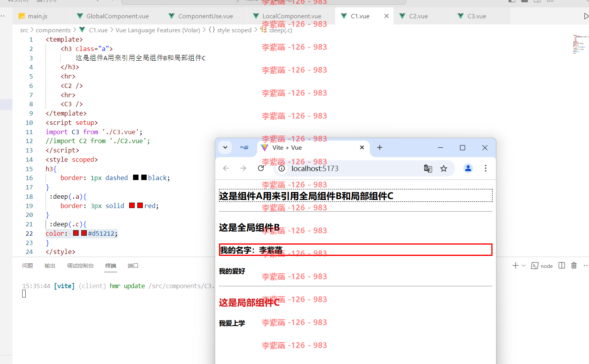Show the 问题 (Problems) panel tab
589x364 pixels.
pos(28,266)
